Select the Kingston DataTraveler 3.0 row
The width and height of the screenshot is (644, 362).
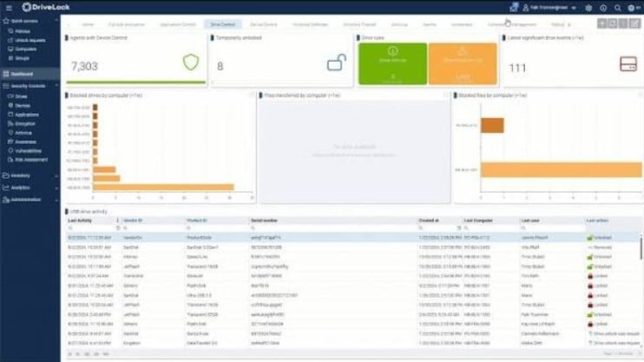[x=353, y=343]
